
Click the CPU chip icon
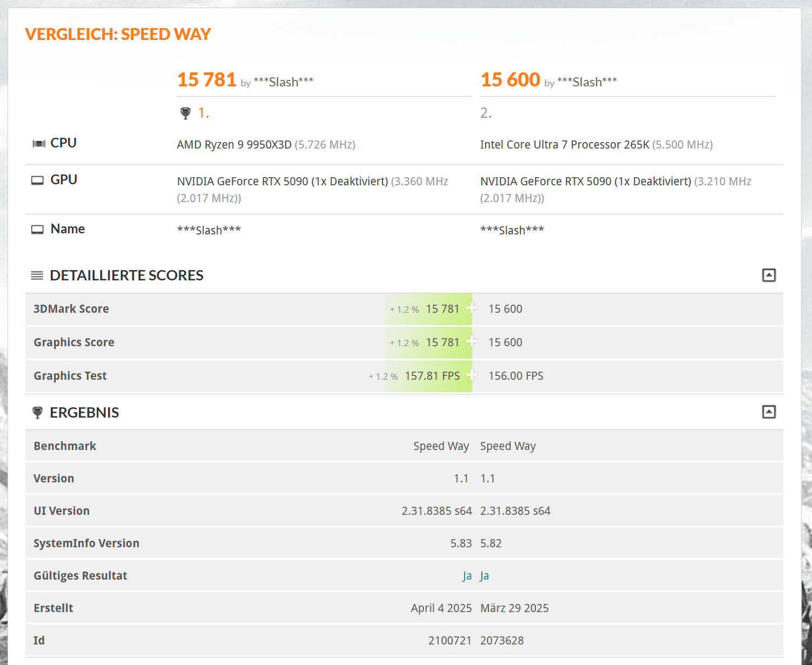(x=38, y=144)
